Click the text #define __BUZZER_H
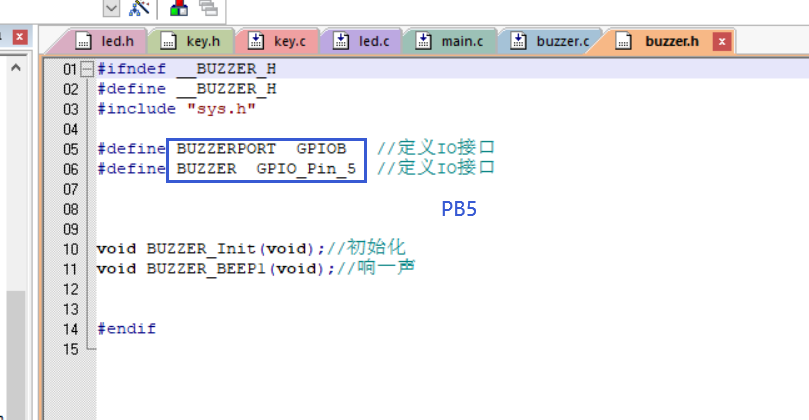809x420 pixels. (187, 89)
